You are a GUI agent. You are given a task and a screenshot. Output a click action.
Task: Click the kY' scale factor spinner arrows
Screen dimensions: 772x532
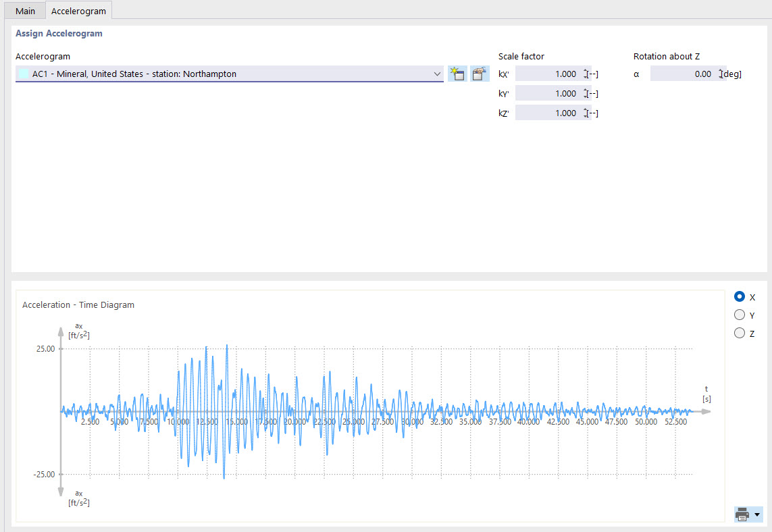[x=586, y=94]
